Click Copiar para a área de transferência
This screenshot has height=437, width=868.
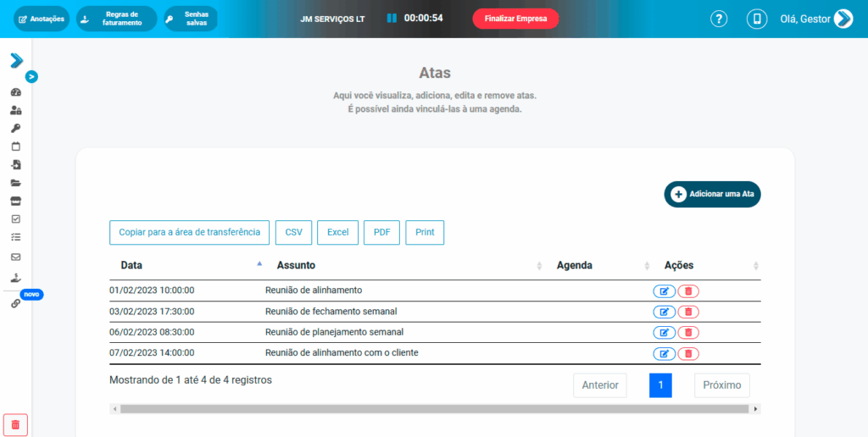[189, 232]
